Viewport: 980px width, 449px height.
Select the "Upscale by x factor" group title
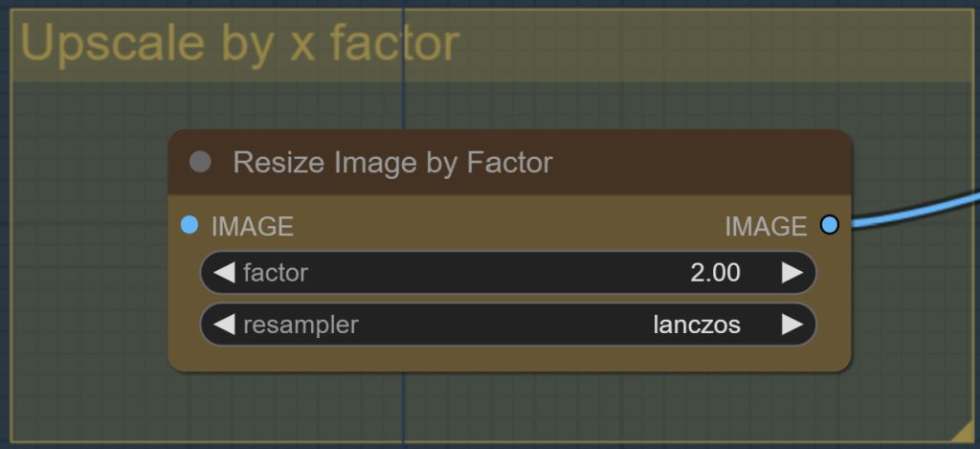tap(240, 44)
